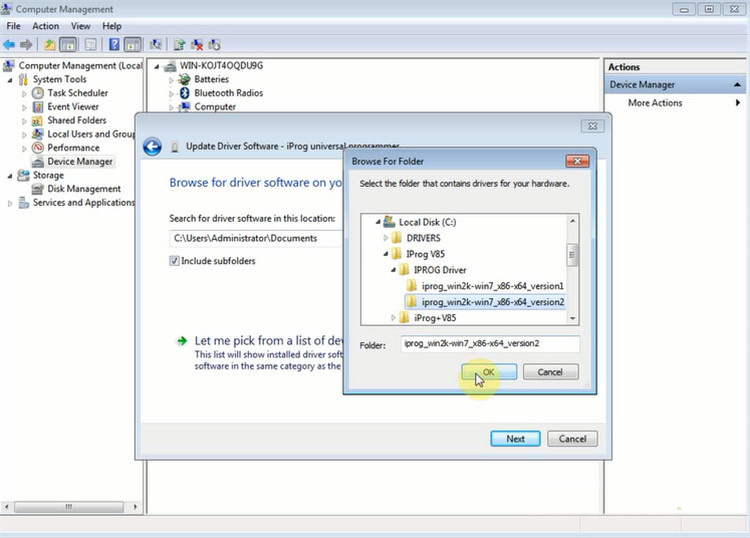750x538 pixels.
Task: Click the DRIVERS folder icon
Action: pos(396,238)
